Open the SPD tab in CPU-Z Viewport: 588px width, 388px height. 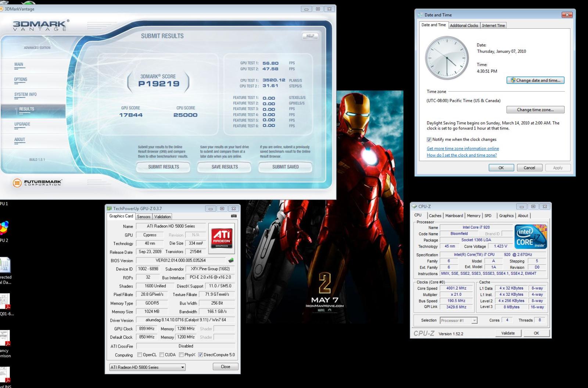click(x=488, y=216)
